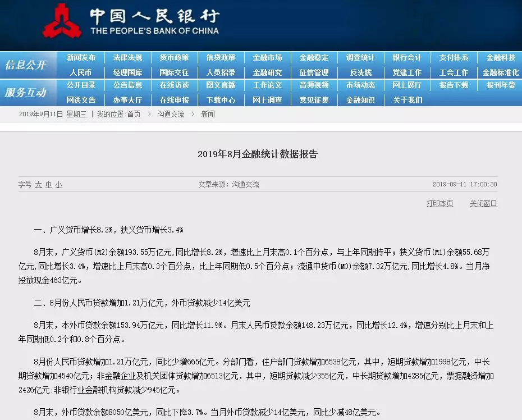This screenshot has height=420, width=522.
Task: Select 网上展厅 in the navigation
Action: coord(407,85)
